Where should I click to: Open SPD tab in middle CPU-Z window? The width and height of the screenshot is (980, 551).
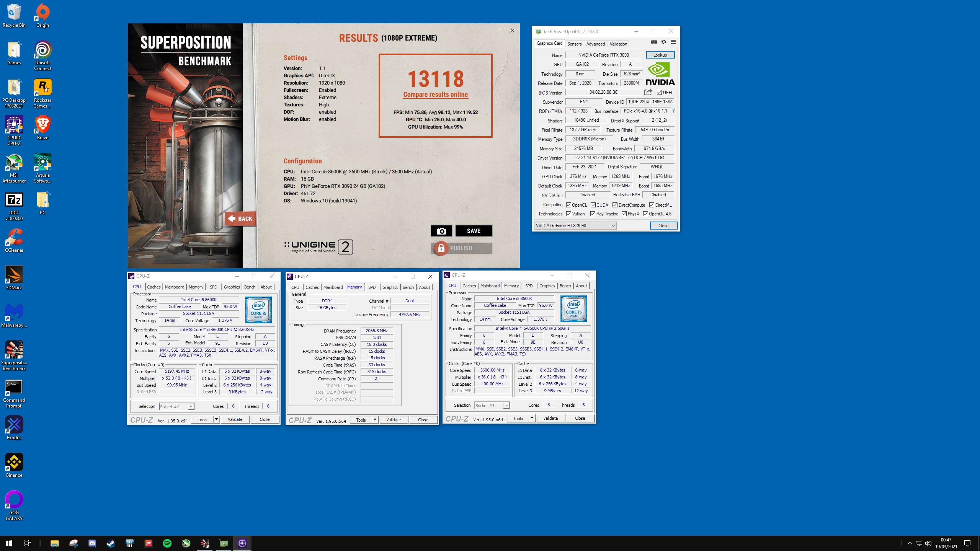point(372,287)
